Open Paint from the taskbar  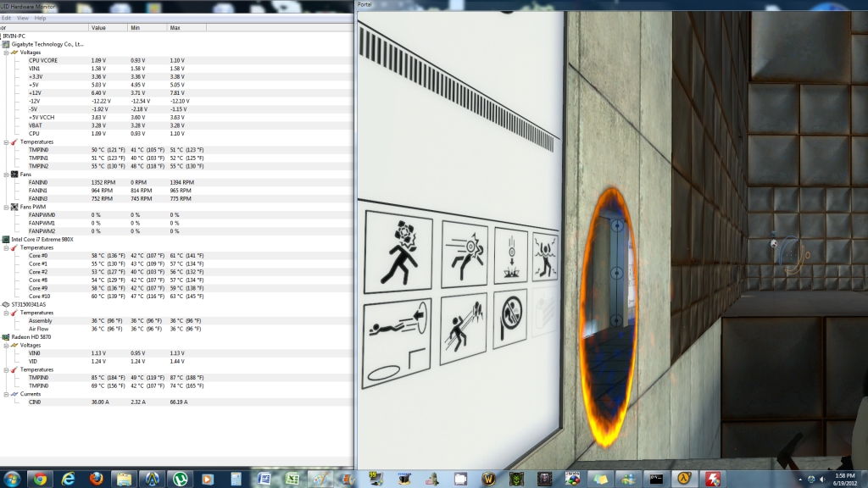[320, 480]
